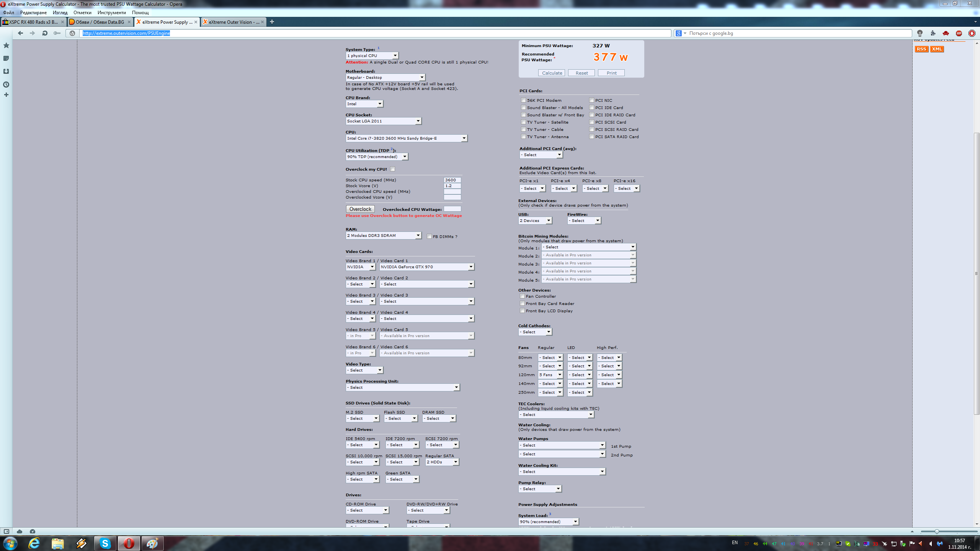This screenshot has height=551, width=980.
Task: Close the Обяви Data.BG tab
Action: click(129, 22)
